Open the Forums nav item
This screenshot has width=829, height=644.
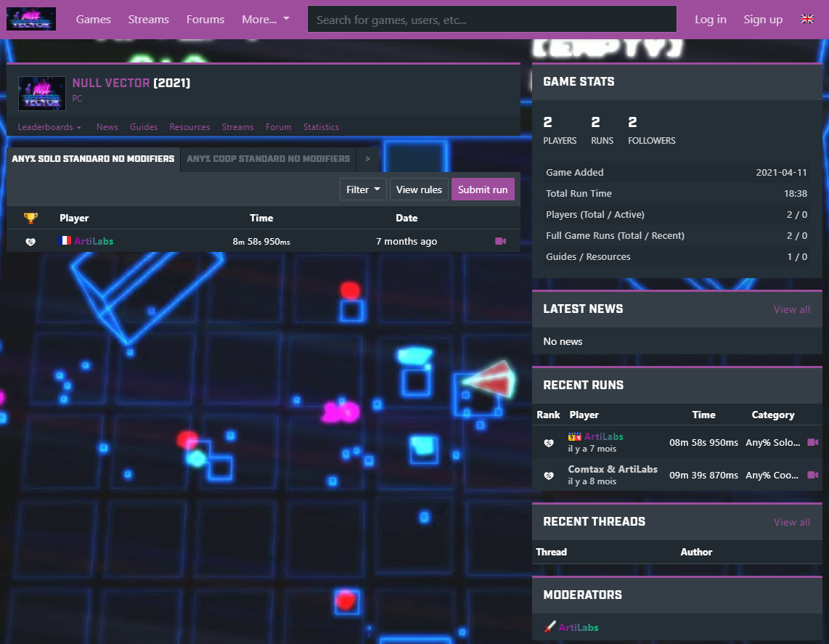pyautogui.click(x=205, y=19)
